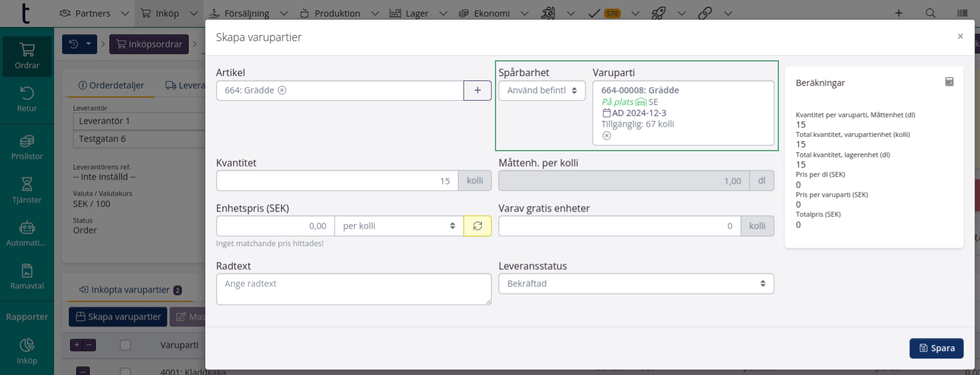980x375 pixels.
Task: Click into the Radtext text area
Action: [x=354, y=289]
